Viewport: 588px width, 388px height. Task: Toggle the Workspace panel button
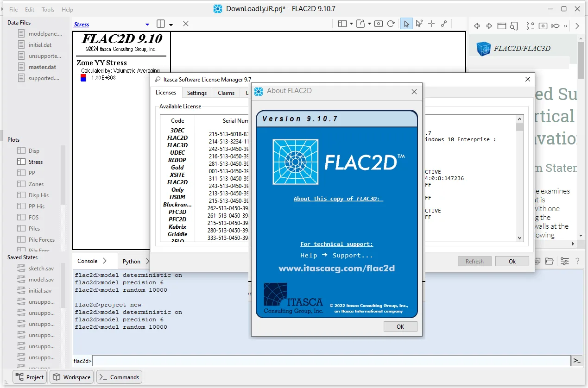(71, 377)
